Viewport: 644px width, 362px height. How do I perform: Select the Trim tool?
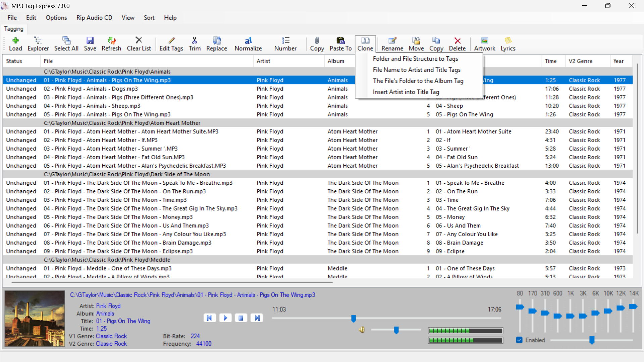coord(195,44)
